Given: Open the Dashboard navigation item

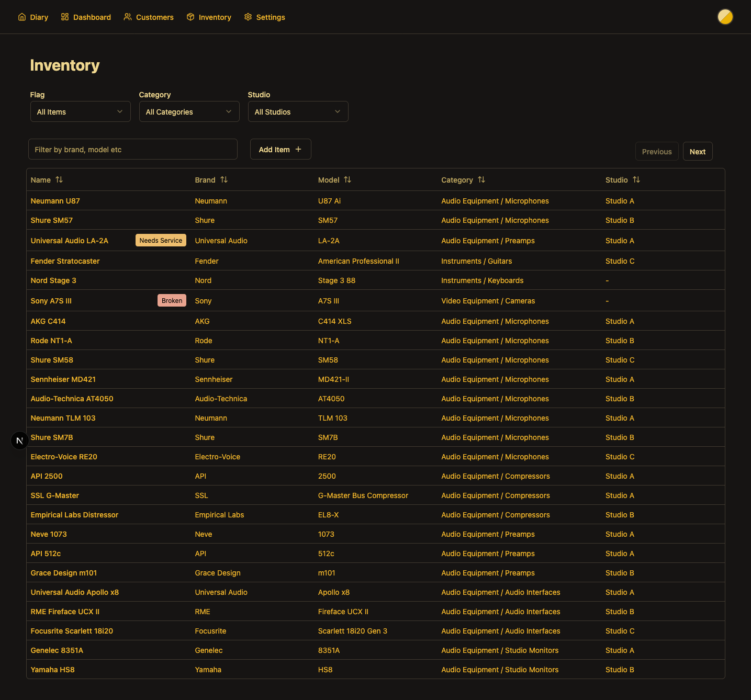Looking at the screenshot, I should tap(86, 17).
